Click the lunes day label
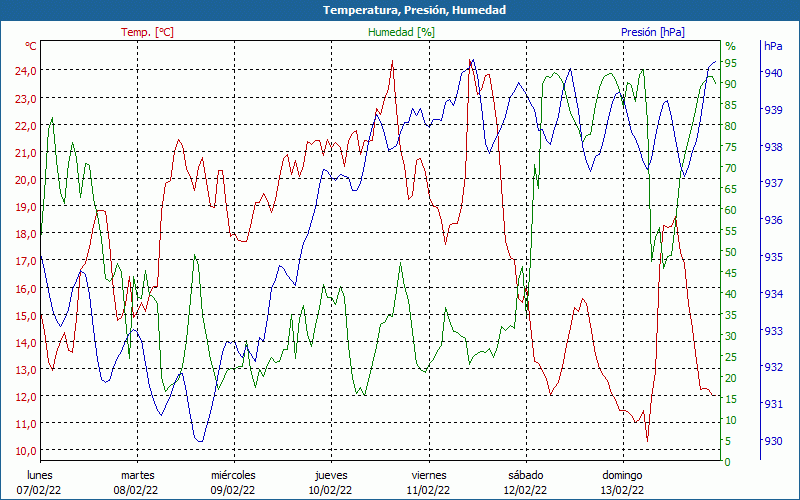This screenshot has width=800, height=500. (39, 476)
